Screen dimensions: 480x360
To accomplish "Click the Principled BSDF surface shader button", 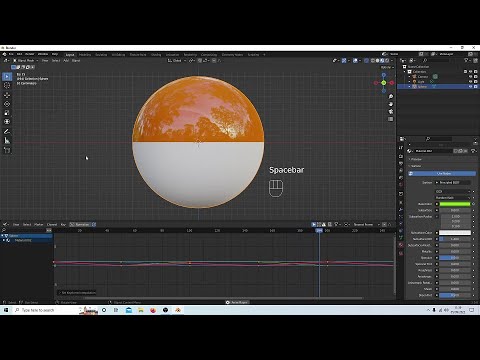I will click(453, 182).
